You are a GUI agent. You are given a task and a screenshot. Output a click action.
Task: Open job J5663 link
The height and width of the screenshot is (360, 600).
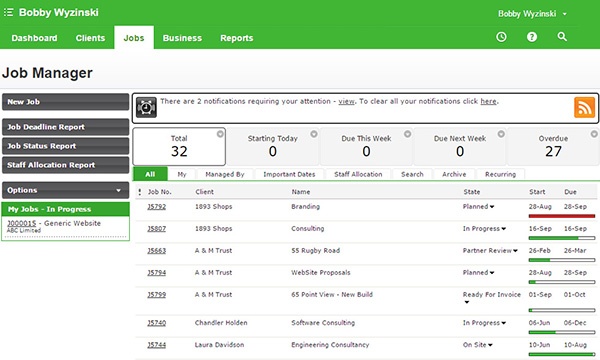click(157, 251)
